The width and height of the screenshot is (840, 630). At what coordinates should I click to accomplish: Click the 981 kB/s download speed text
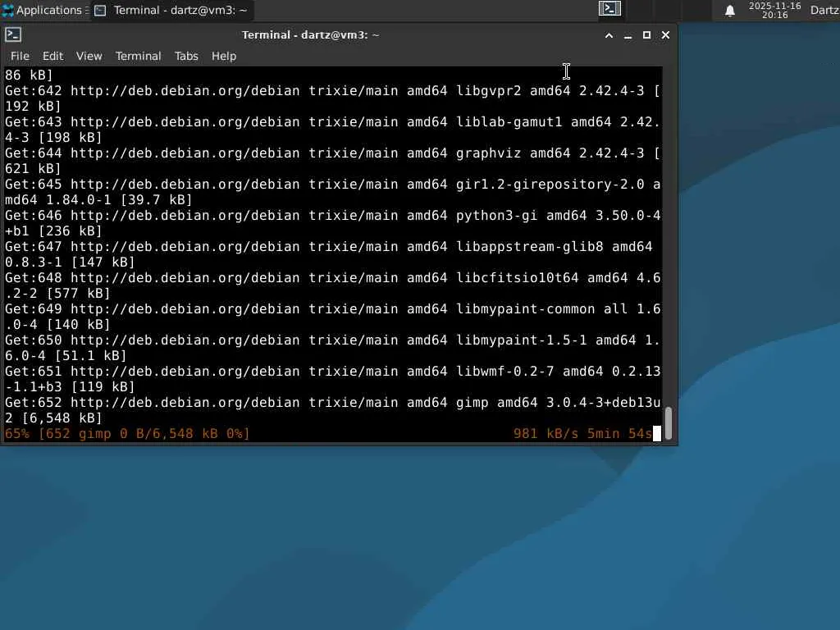point(546,433)
